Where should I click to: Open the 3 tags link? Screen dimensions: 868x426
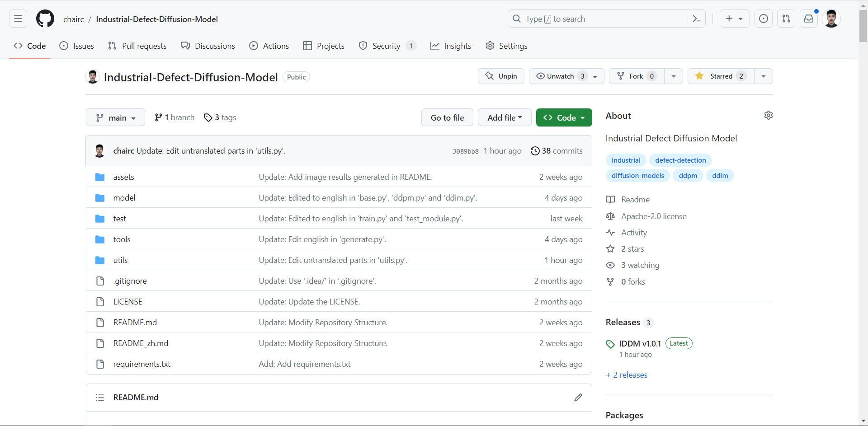220,117
